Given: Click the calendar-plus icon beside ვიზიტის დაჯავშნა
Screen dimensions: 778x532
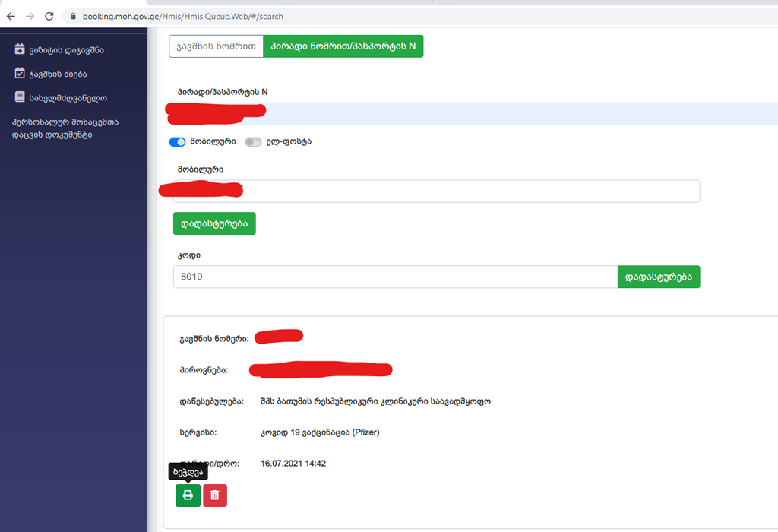Looking at the screenshot, I should (20, 49).
